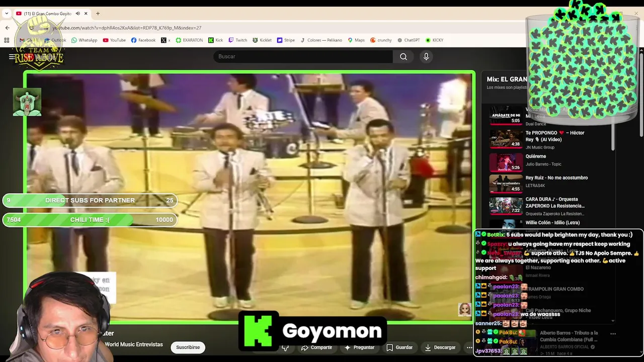Open the Colores — Pelikano bookmark
Screen dimensions: 644x362
coord(321,40)
